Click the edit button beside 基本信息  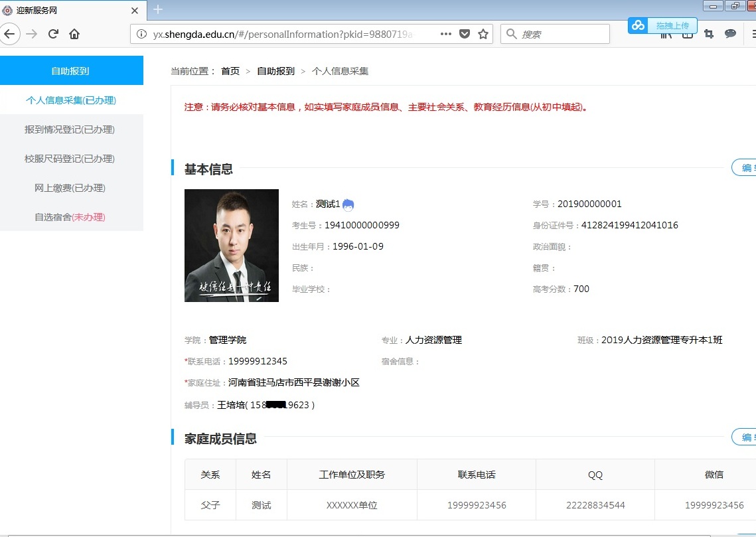[745, 168]
